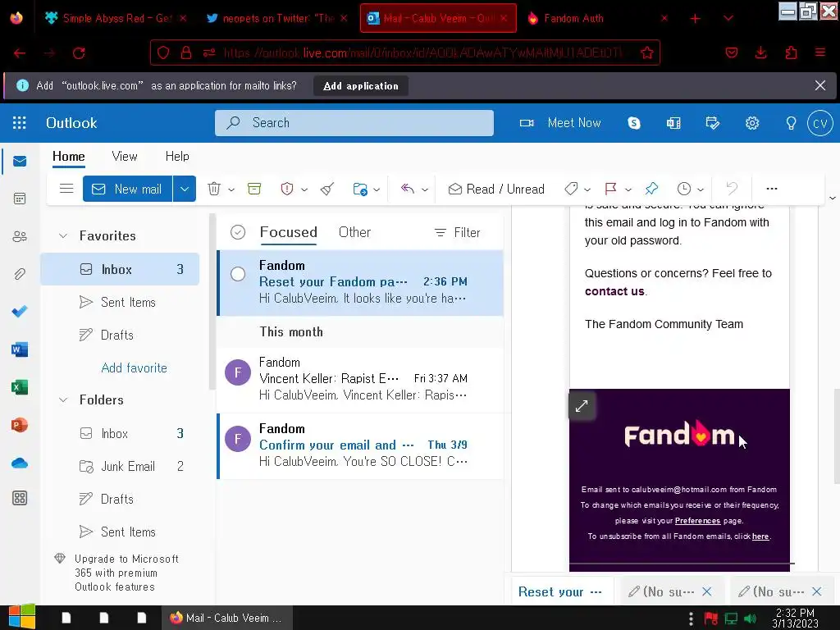Open the New mail dropdown arrow
The image size is (840, 630).
coord(185,189)
